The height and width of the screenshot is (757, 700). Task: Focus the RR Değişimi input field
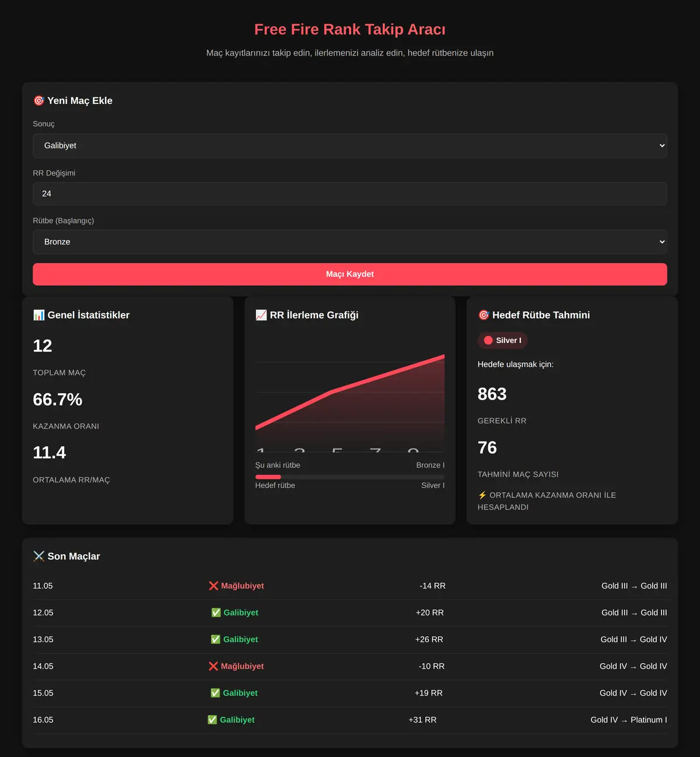(350, 194)
